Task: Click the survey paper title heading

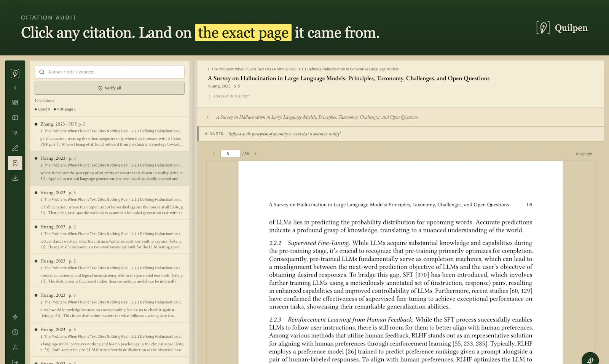Action: pos(349,78)
